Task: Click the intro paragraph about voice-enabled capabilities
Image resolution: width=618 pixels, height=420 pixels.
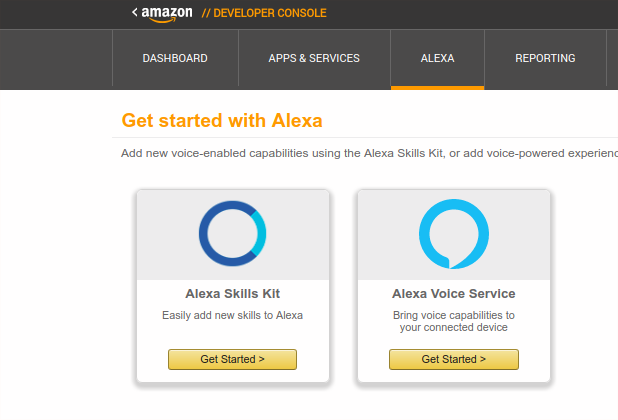Action: 369,153
